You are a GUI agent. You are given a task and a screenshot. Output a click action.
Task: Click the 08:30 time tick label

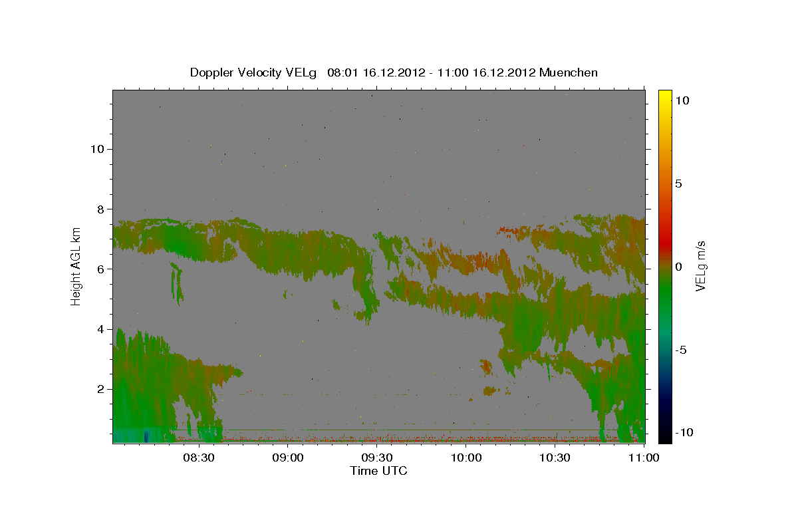click(199, 458)
